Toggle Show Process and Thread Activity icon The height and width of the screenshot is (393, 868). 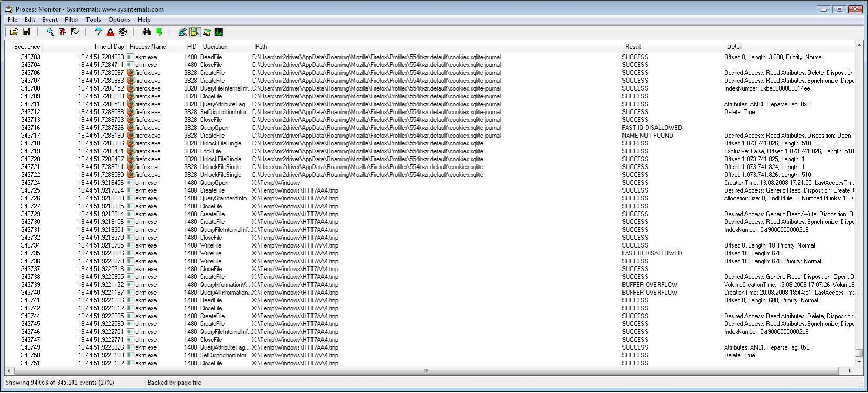pos(207,32)
